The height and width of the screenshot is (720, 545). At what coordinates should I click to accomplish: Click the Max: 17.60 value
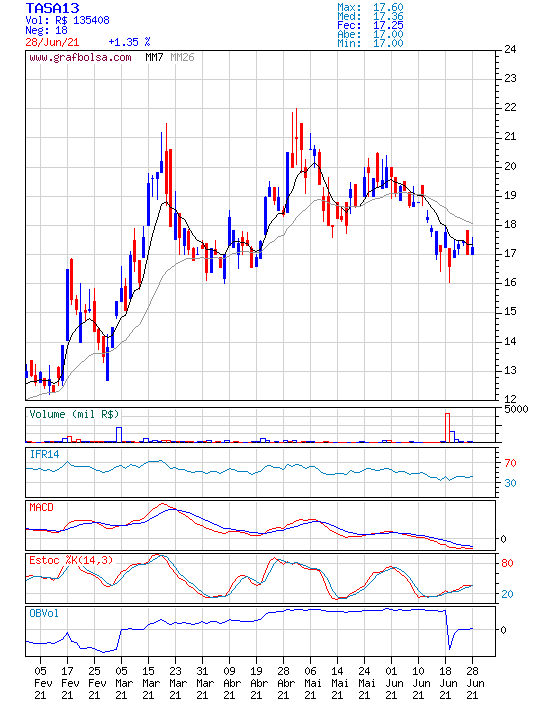tap(370, 7)
